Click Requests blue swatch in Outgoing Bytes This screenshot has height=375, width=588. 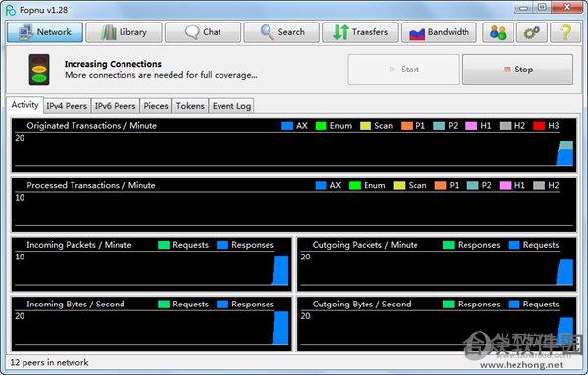coord(514,305)
